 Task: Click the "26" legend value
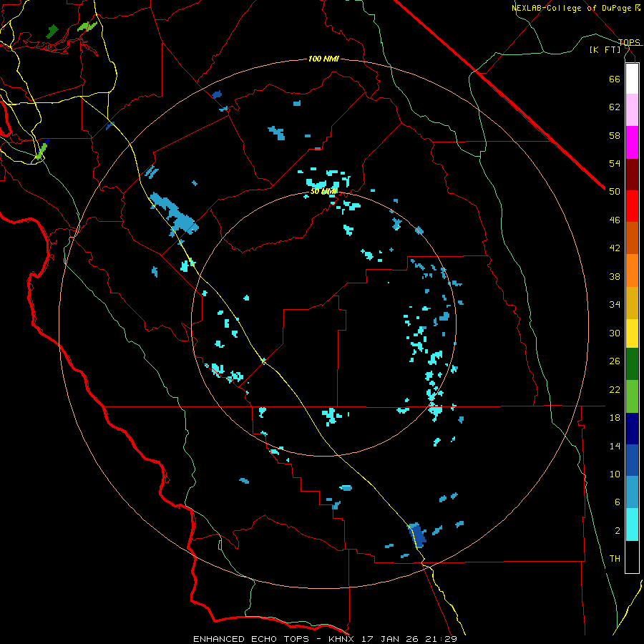coord(615,361)
